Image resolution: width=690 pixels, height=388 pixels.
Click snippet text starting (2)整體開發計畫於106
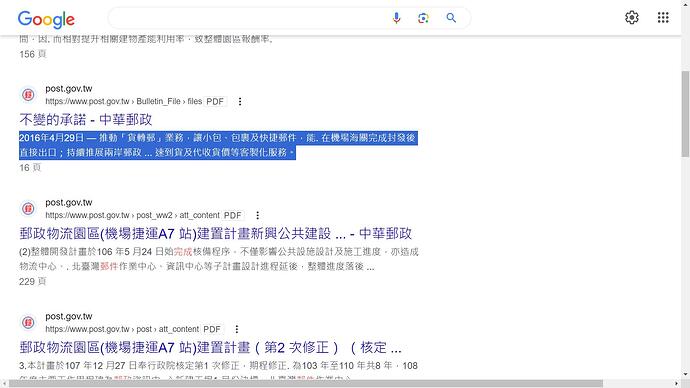219,259
